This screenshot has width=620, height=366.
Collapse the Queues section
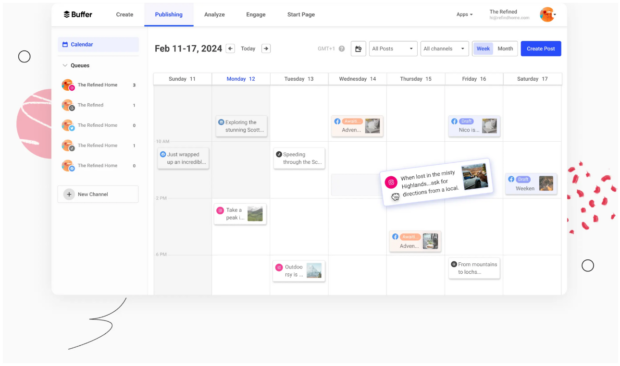76,65
